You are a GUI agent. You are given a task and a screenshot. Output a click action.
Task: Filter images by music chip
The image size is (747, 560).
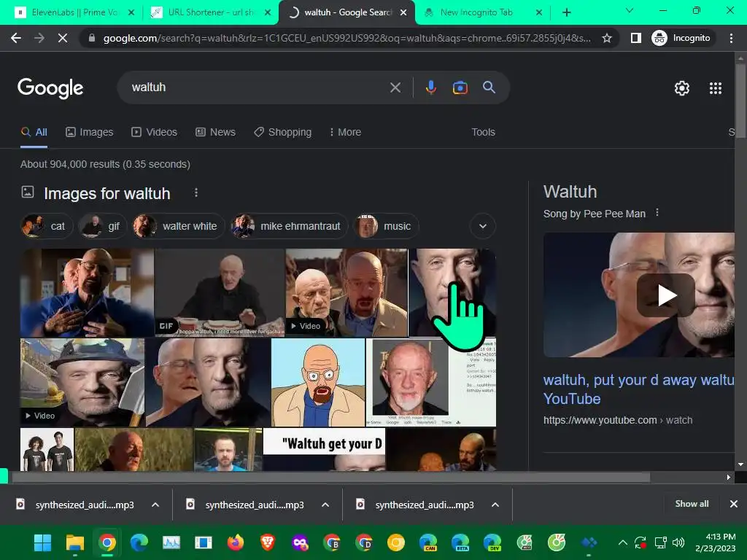pyautogui.click(x=387, y=226)
